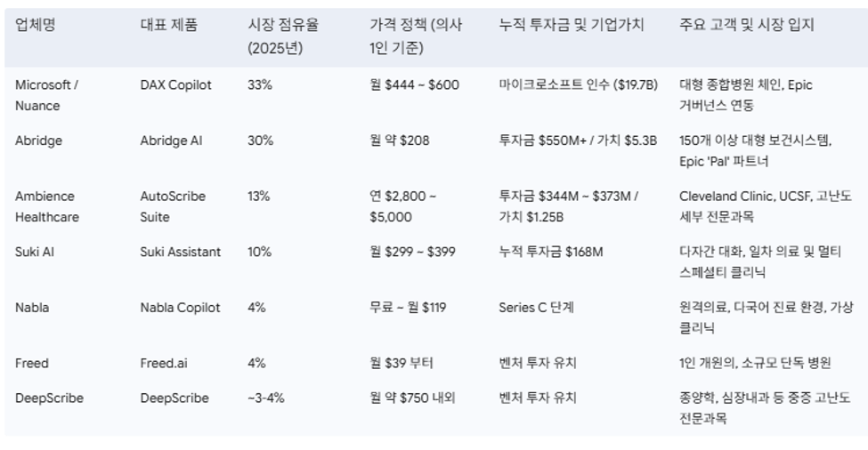Select the 월 약 $750 내외 price cell
The image size is (868, 450).
(412, 398)
